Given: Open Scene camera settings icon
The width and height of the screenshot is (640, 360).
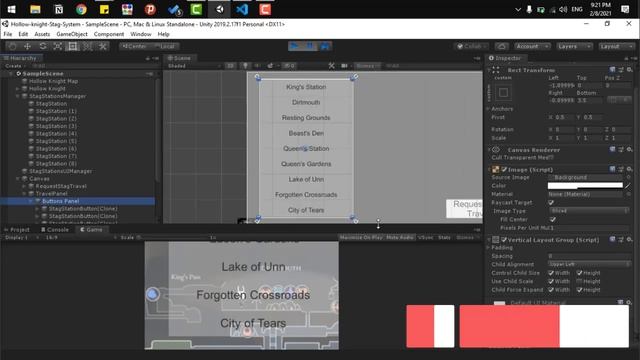Looking at the screenshot, I should pyautogui.click(x=344, y=66).
